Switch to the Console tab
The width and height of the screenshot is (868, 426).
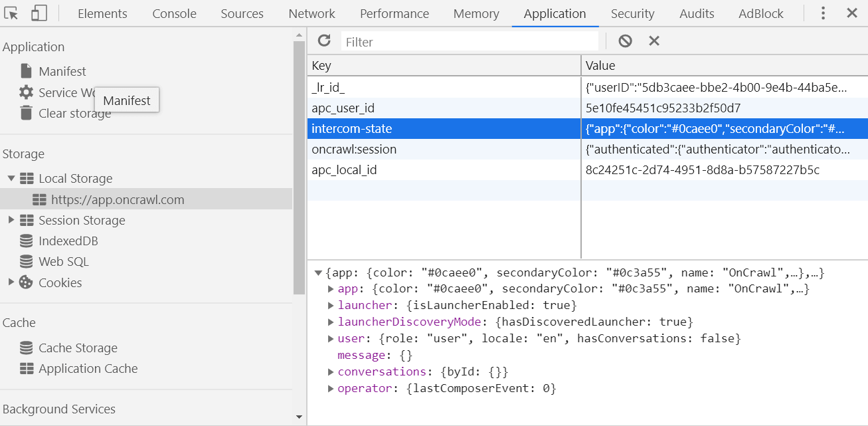[x=174, y=13]
